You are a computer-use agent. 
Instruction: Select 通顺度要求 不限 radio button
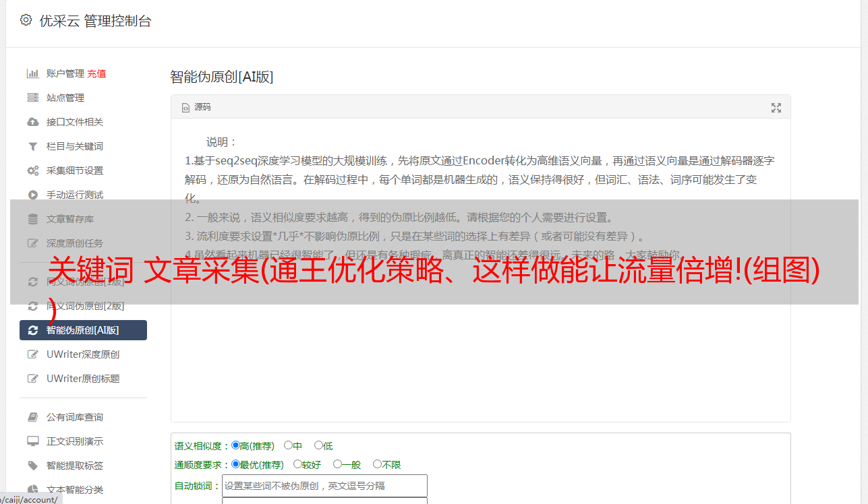[377, 464]
